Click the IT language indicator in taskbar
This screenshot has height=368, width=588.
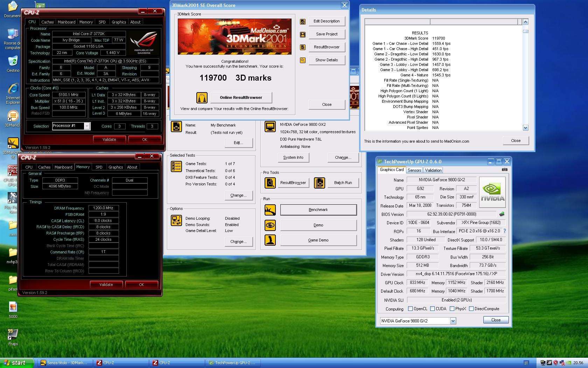526,363
